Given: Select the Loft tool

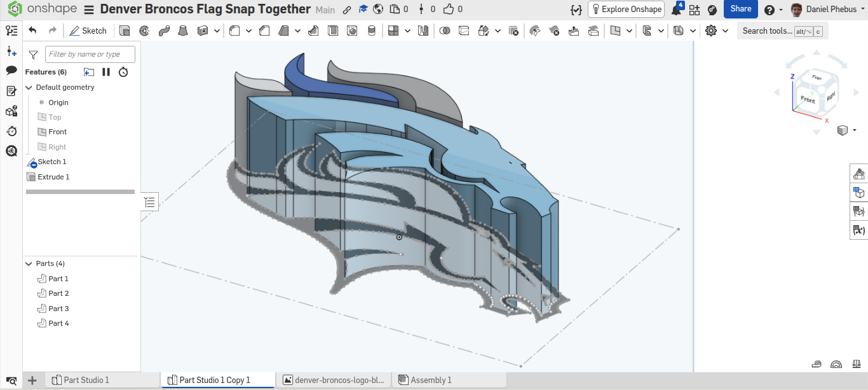Looking at the screenshot, I should [x=183, y=31].
